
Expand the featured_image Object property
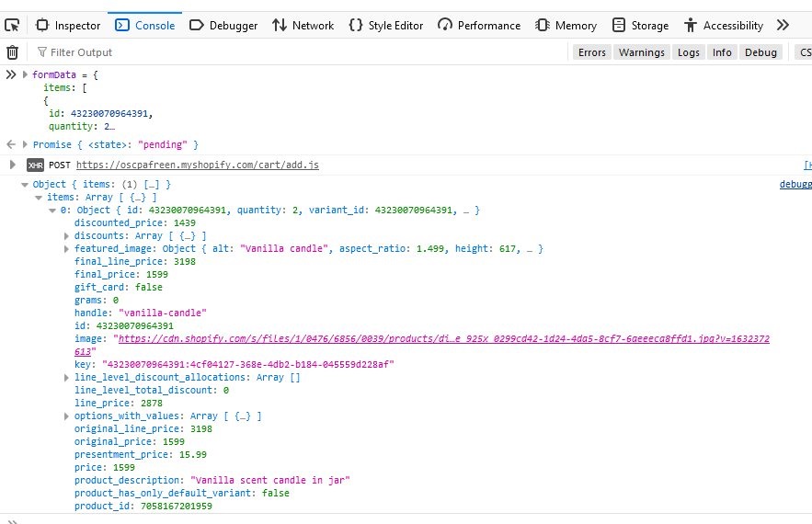pyautogui.click(x=66, y=249)
